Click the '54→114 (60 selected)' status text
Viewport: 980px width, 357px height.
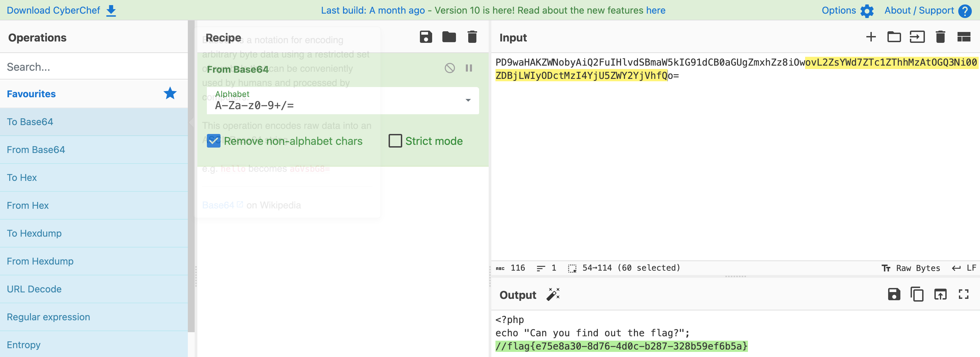tap(631, 268)
